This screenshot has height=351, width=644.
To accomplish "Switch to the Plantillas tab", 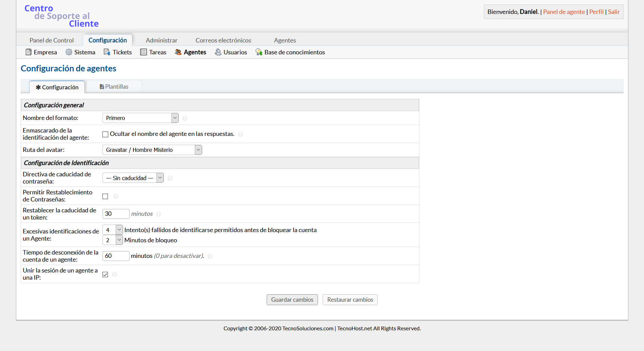I will (x=114, y=87).
